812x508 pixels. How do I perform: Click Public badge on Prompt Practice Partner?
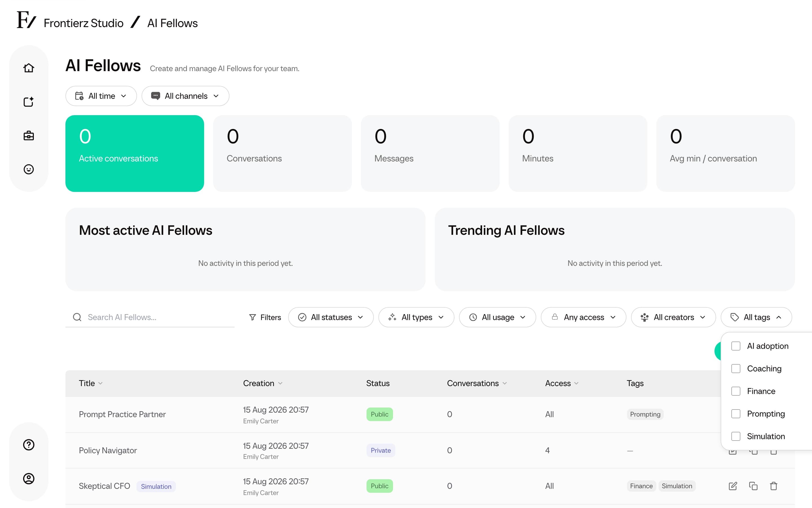click(x=379, y=414)
